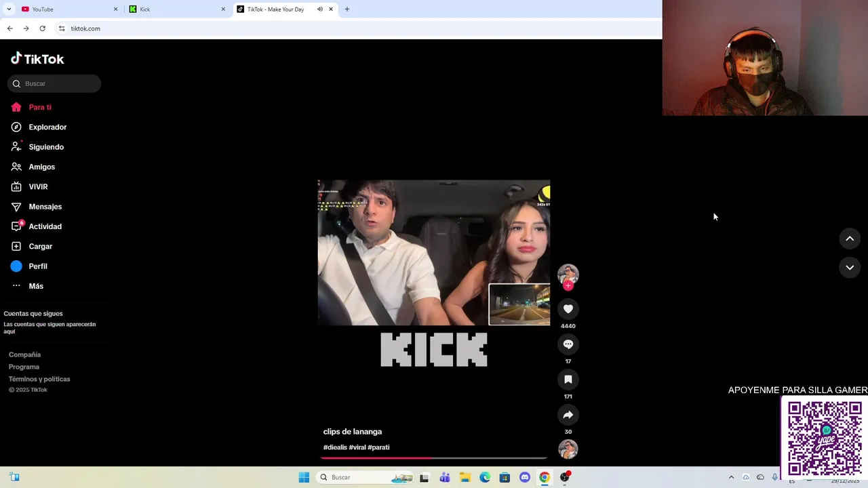Go to previous video with up chevron
Screen dimensions: 868x488
(850, 239)
